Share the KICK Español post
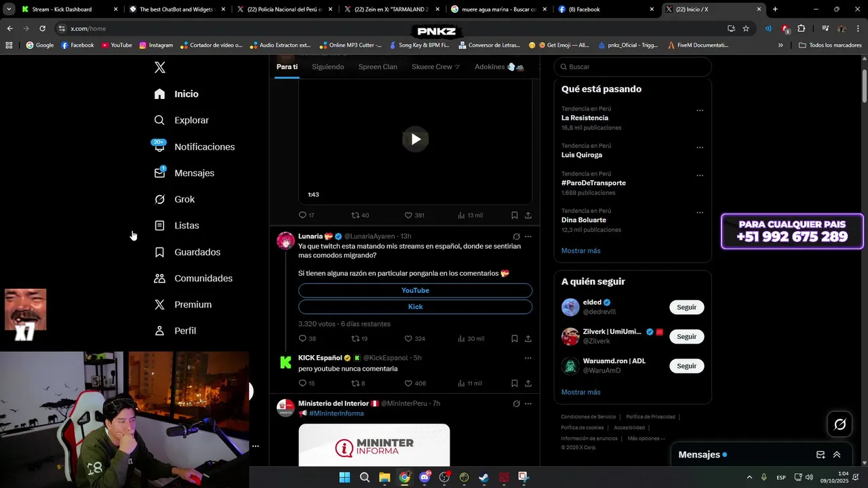This screenshot has height=488, width=868. point(528,384)
